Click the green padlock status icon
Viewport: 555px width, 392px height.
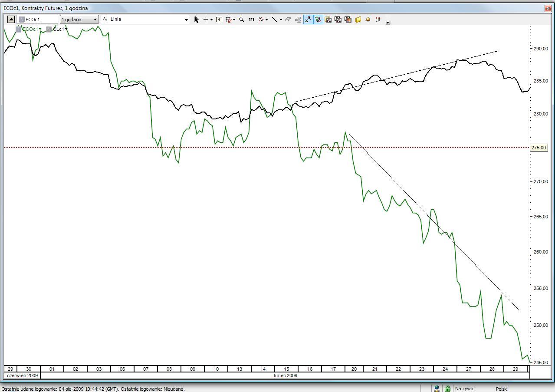tap(447, 389)
